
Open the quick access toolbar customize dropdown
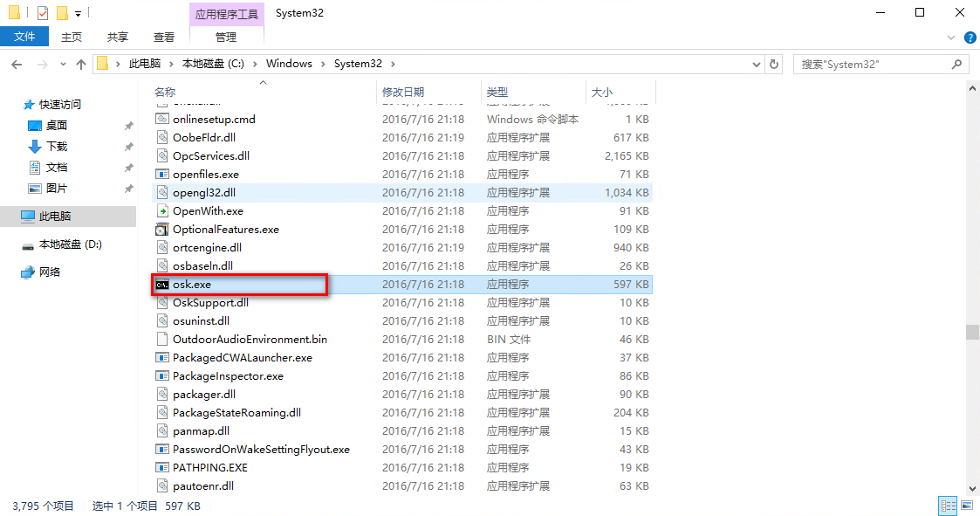79,13
